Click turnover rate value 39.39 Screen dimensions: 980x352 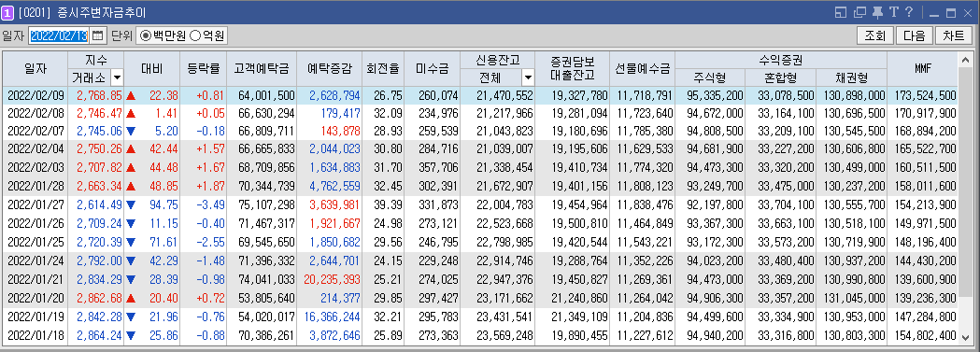[388, 204]
